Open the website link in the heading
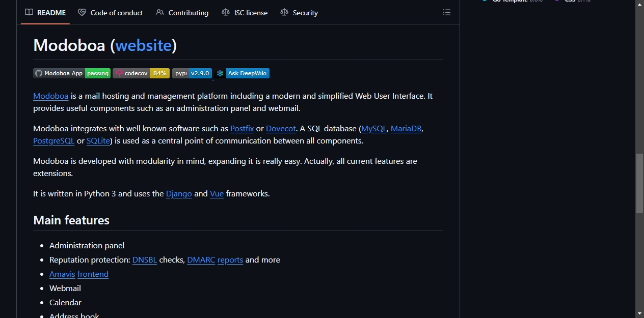 (x=144, y=45)
